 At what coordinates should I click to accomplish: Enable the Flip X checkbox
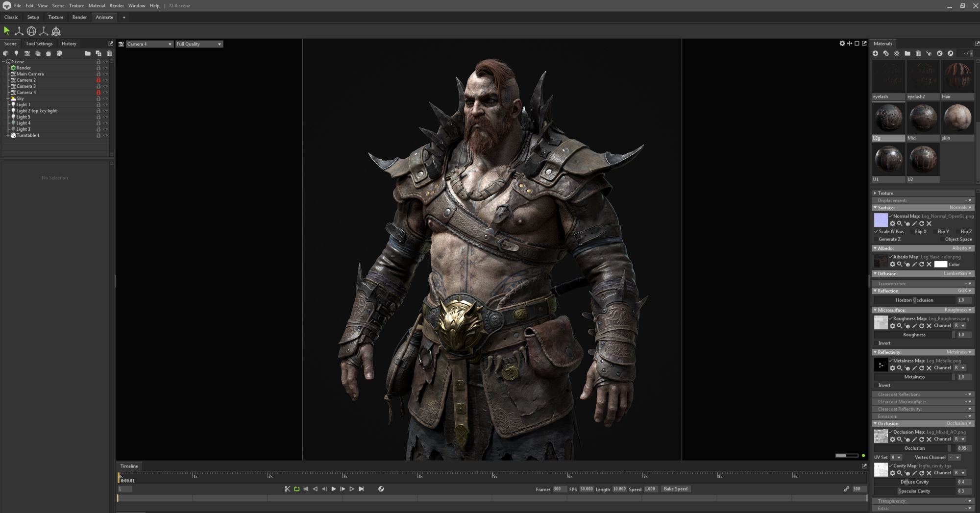tap(912, 232)
